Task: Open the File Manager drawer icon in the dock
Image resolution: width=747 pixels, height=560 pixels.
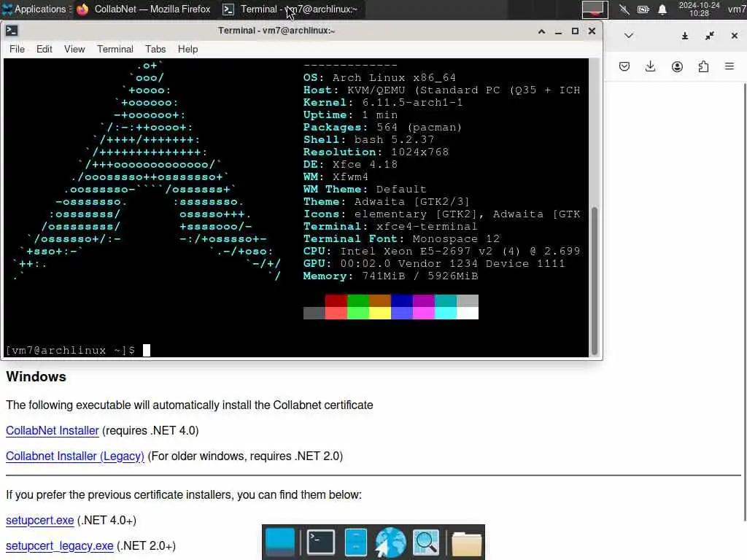Action: (x=355, y=542)
